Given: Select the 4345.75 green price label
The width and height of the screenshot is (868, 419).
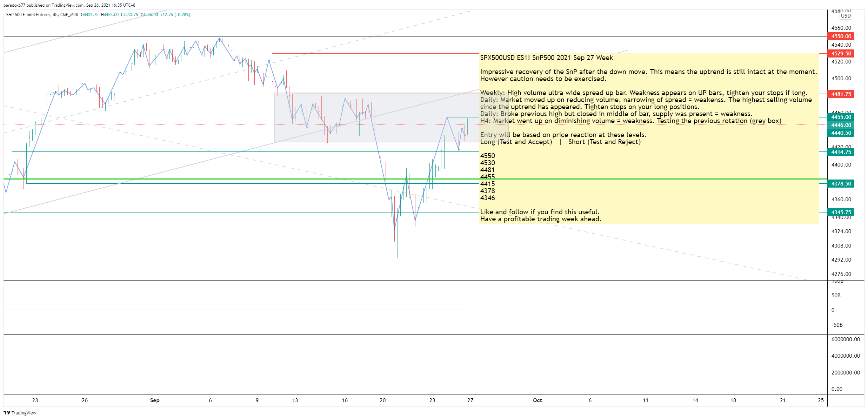Looking at the screenshot, I should click(841, 212).
